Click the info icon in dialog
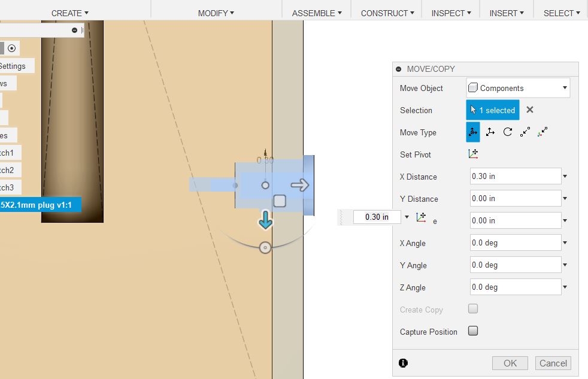The width and height of the screenshot is (588, 379). (x=403, y=363)
